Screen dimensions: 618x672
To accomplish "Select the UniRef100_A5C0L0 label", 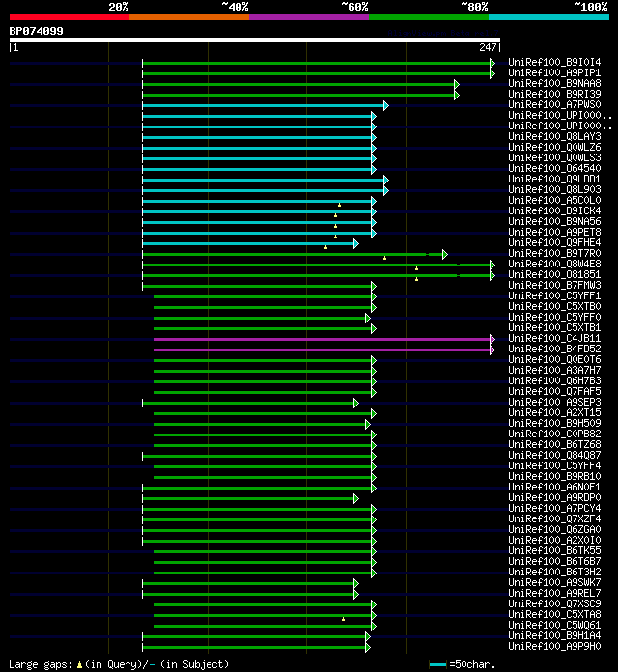I will pyautogui.click(x=554, y=200).
